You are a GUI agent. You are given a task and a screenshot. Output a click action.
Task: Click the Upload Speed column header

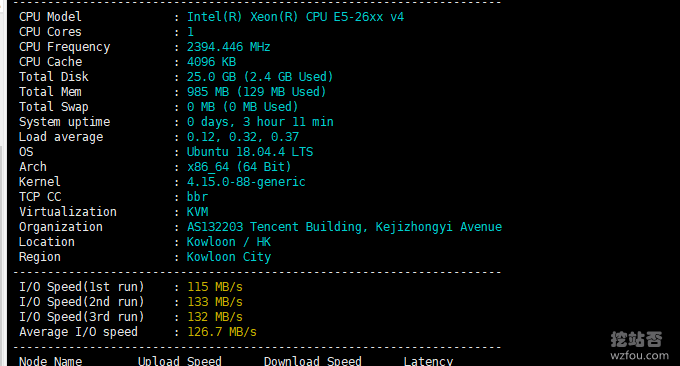180,361
